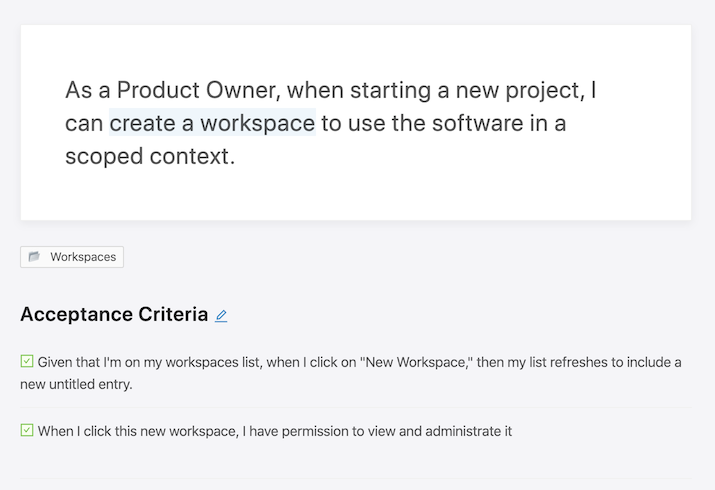This screenshot has width=715, height=490.
Task: Click the folder icon in the Workspaces tag
Action: pos(34,257)
